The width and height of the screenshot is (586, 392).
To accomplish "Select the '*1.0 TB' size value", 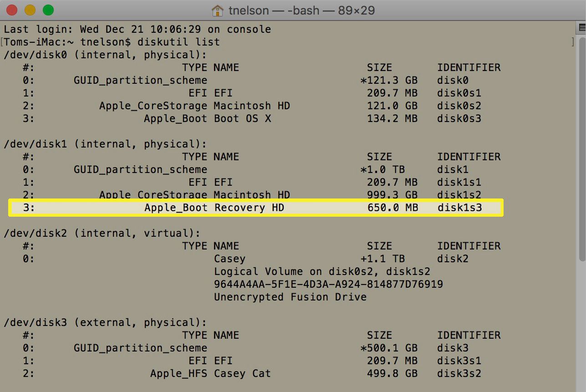I will 382,170.
